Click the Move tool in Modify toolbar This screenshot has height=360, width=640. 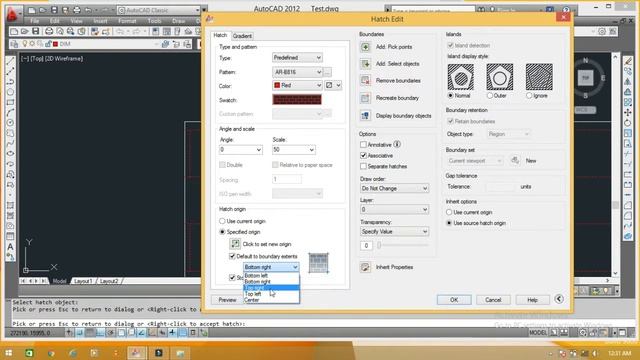[628, 113]
